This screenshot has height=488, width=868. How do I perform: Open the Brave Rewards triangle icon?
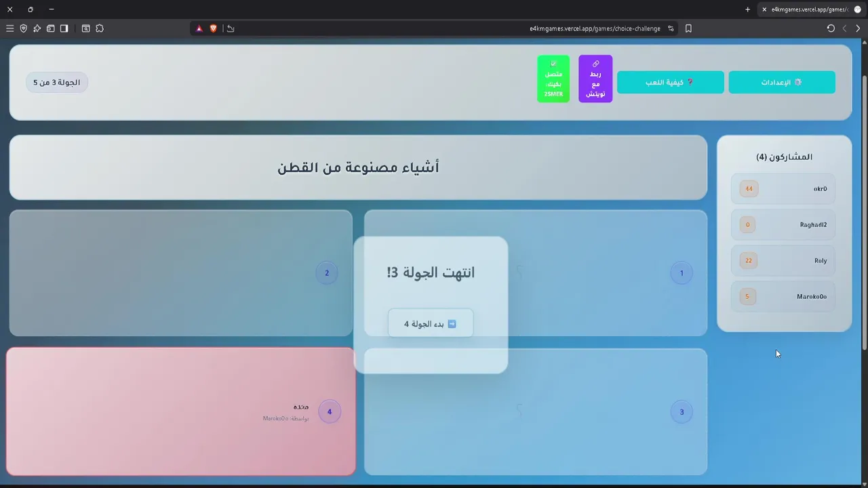[199, 28]
